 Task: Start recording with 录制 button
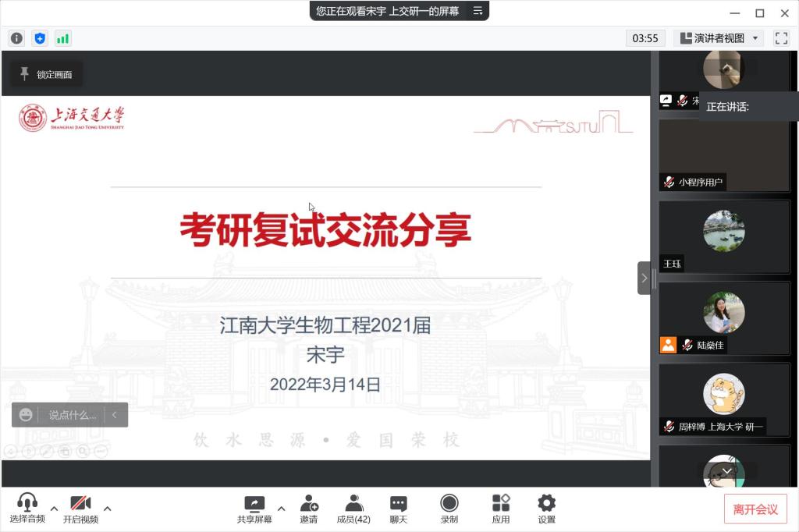(449, 509)
